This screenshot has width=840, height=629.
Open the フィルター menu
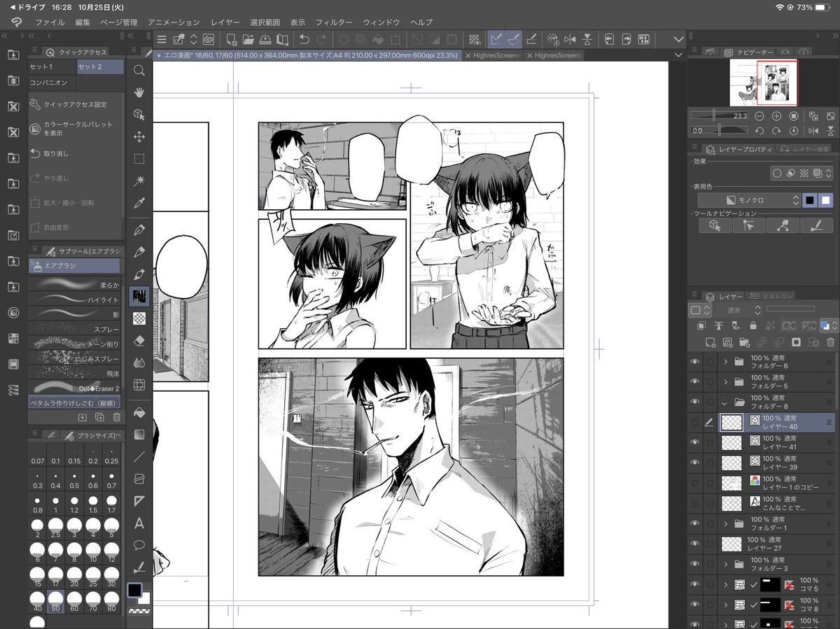[x=334, y=22]
